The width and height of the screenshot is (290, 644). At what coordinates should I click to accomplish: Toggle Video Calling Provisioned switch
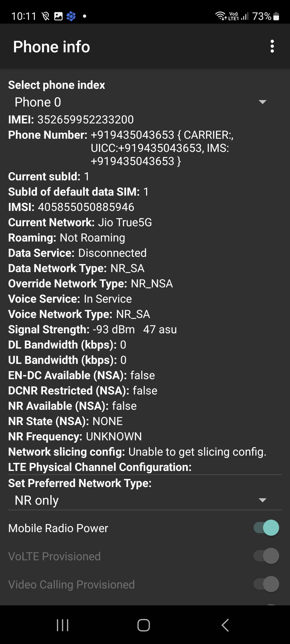[266, 584]
